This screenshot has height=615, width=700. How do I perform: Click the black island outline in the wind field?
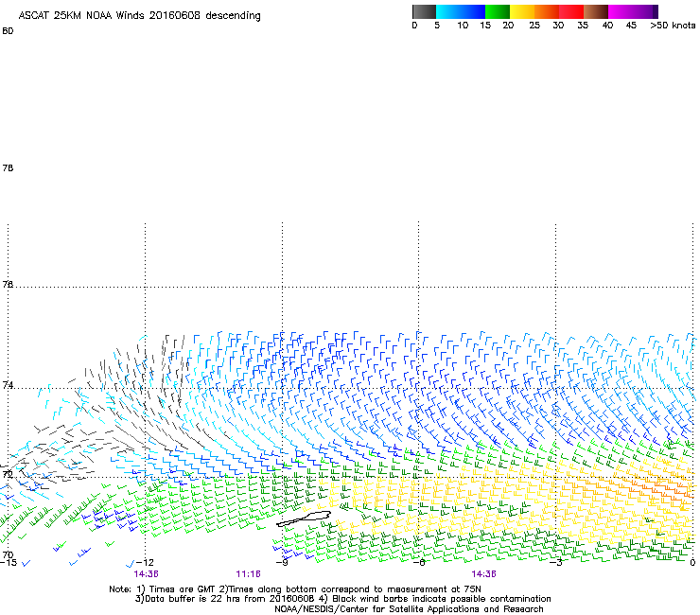click(304, 518)
